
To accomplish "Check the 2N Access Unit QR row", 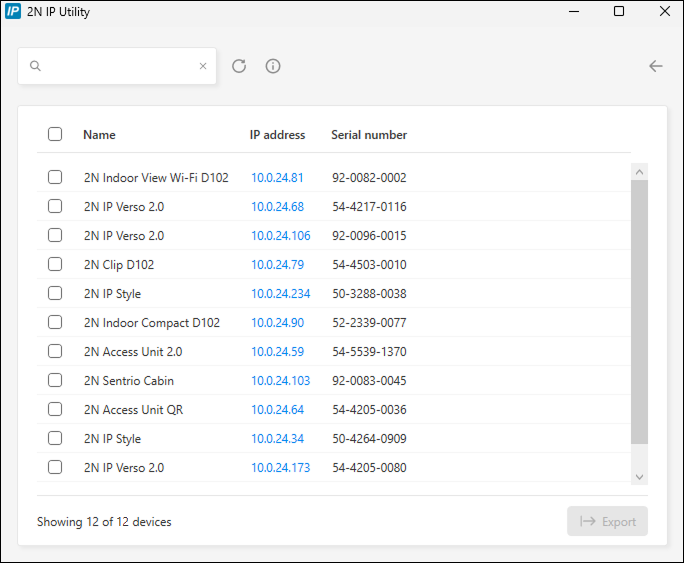I will point(55,409).
